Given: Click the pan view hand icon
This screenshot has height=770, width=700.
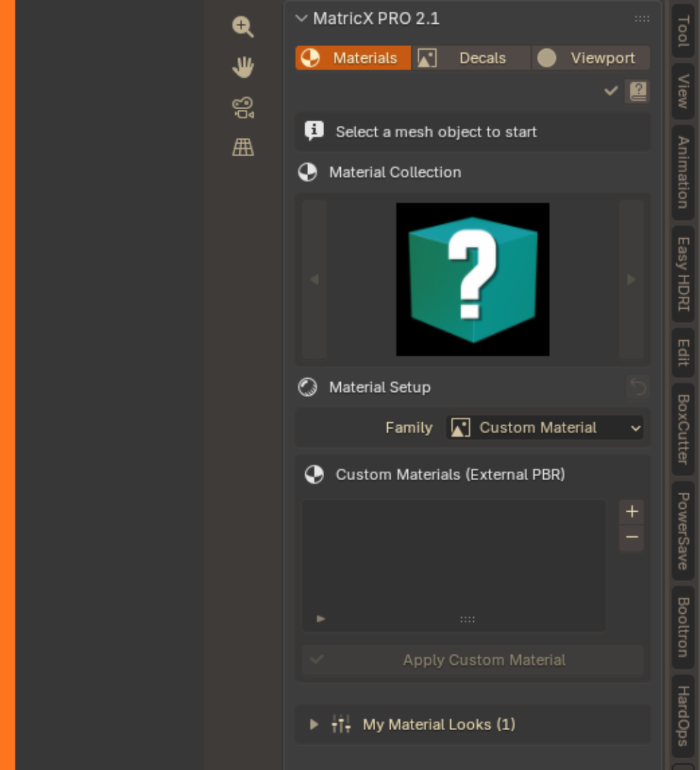Looking at the screenshot, I should pyautogui.click(x=243, y=66).
